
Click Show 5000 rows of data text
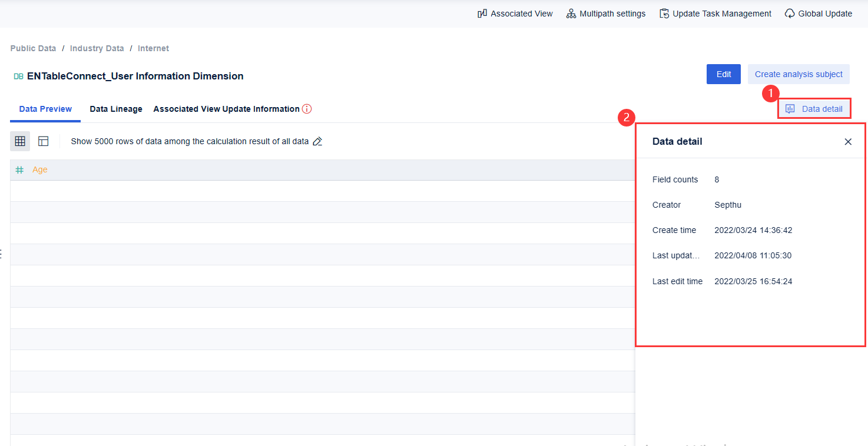tap(190, 141)
